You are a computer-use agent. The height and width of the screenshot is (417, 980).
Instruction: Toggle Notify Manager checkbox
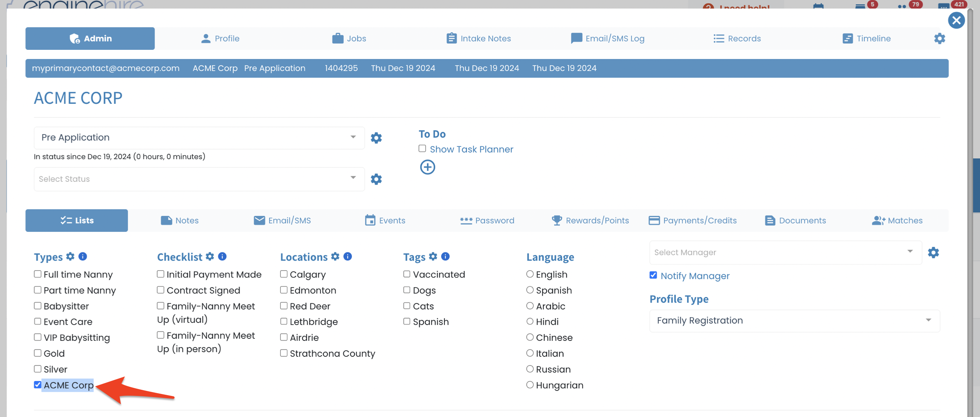[x=653, y=275]
